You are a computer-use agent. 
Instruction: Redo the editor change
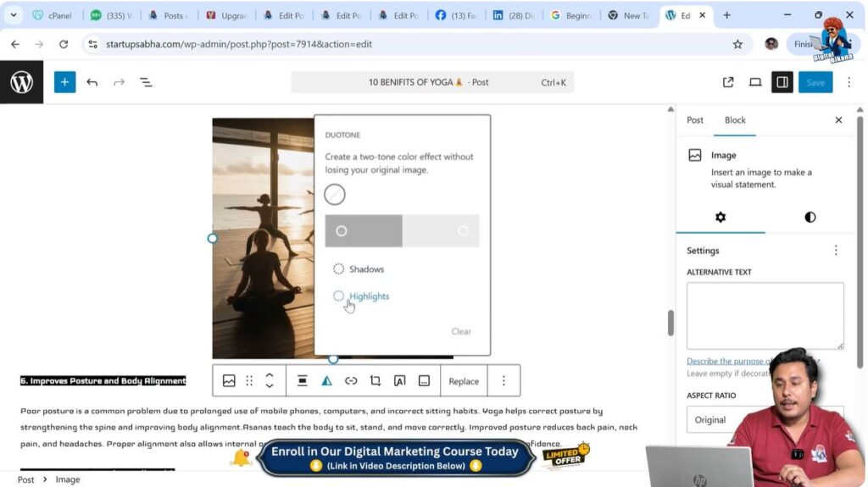click(119, 82)
